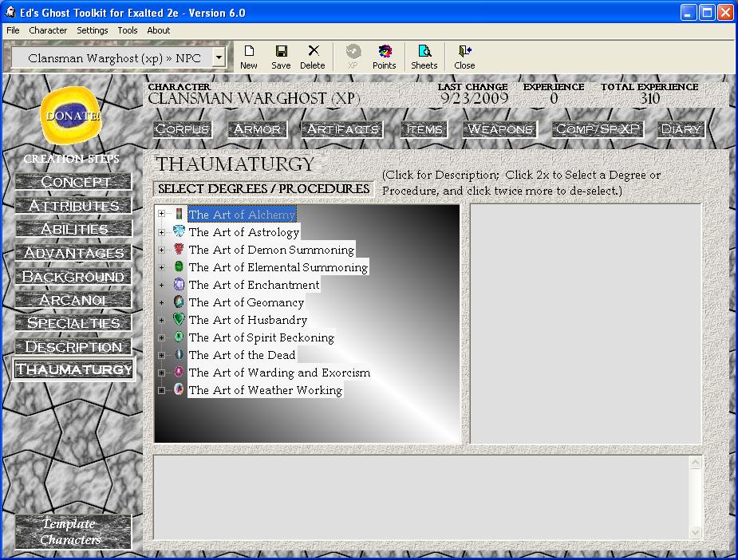Select the Thaumaturgy creation step
This screenshot has height=560, width=738.
(x=73, y=369)
